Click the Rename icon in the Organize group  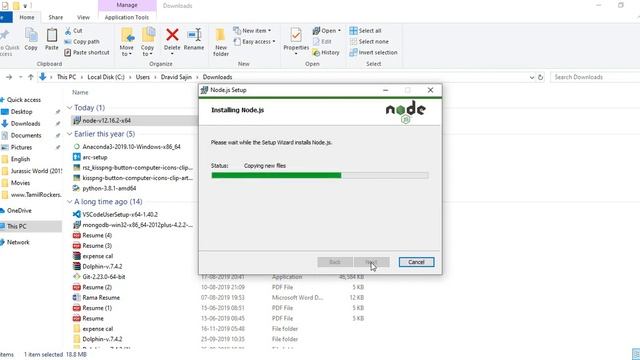tap(194, 35)
